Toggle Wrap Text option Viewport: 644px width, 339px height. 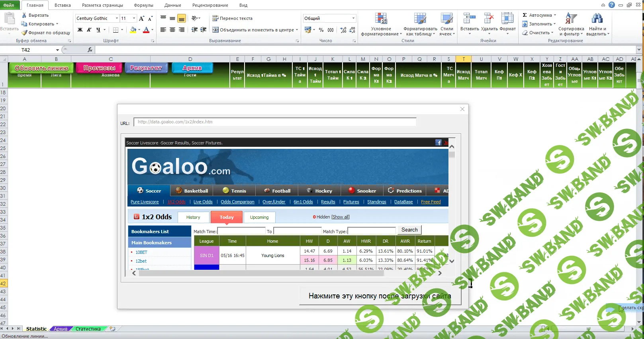[215, 18]
